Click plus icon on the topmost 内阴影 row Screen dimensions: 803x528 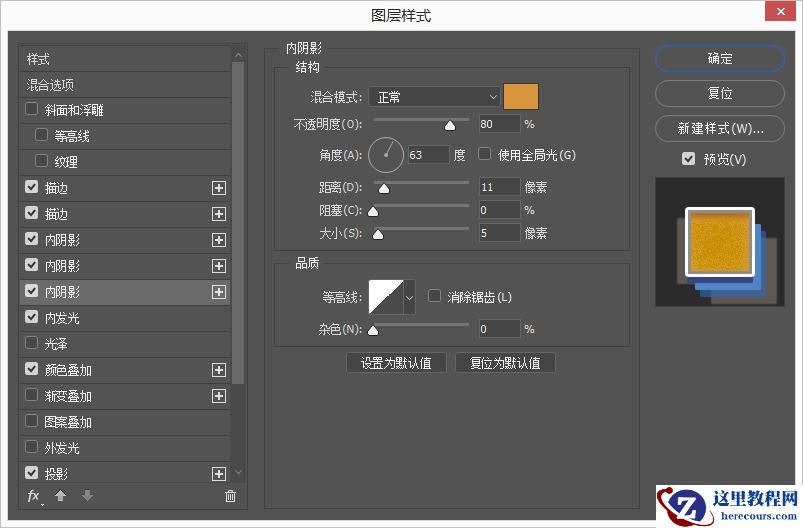[219, 240]
